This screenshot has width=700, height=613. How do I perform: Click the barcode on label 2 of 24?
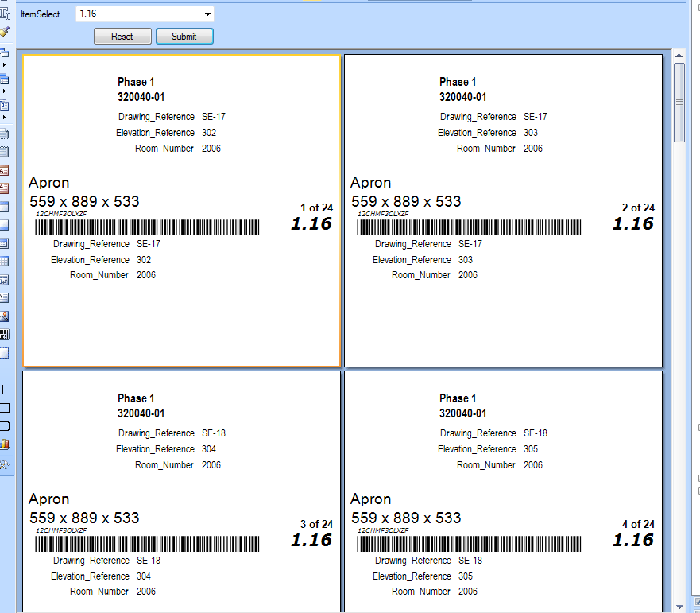point(469,227)
